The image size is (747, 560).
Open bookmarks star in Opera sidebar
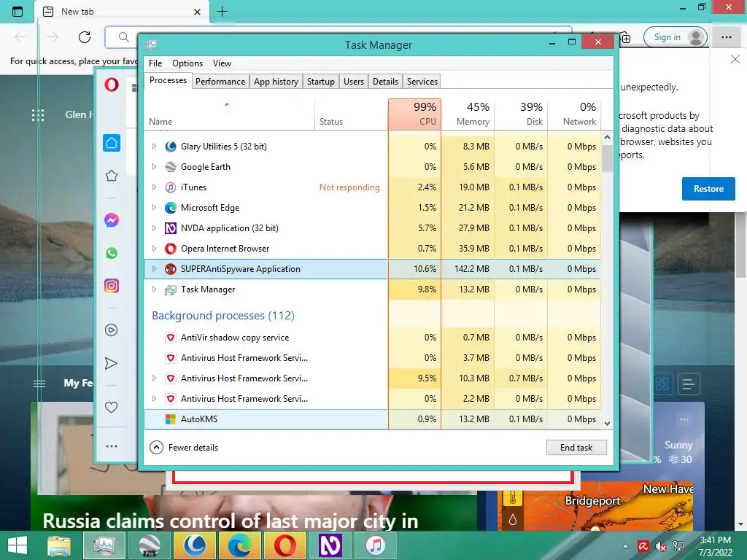pos(112,176)
